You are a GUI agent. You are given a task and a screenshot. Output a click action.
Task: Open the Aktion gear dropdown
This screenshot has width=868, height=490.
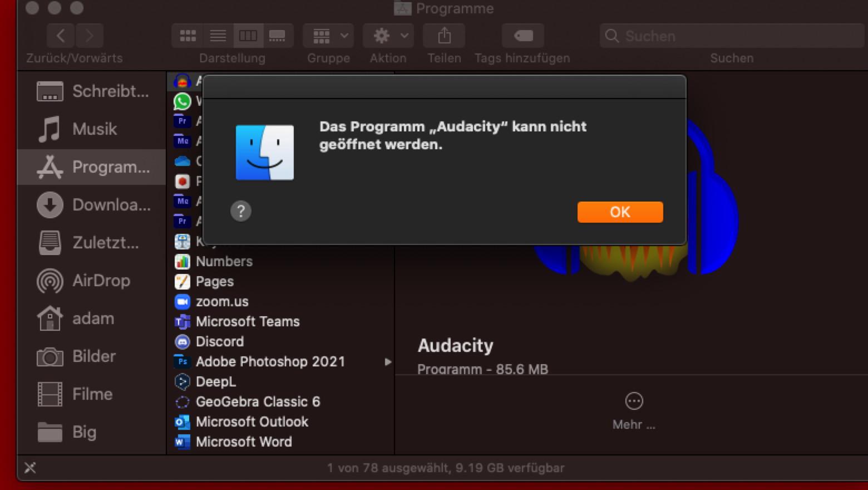point(388,36)
